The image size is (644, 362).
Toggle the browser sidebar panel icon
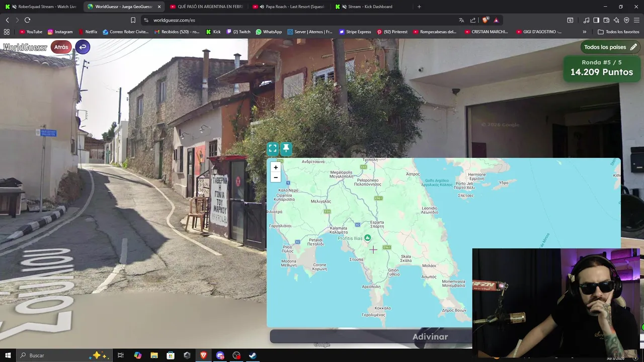point(596,20)
